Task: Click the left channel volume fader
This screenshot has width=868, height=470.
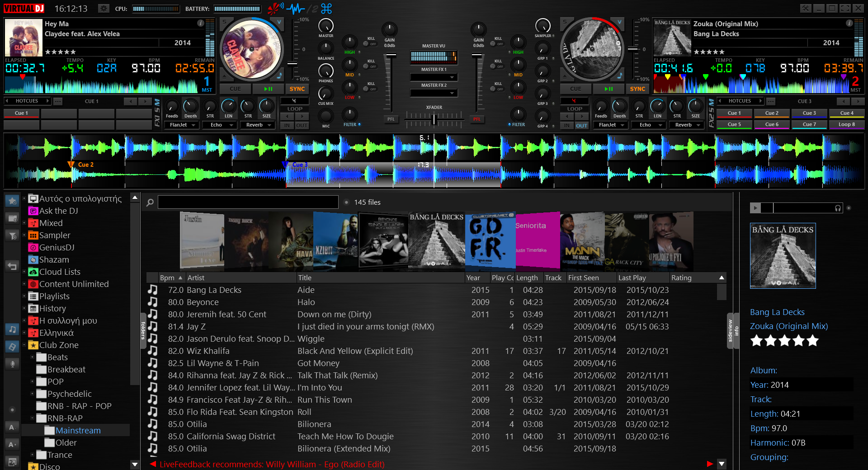Action: [x=391, y=56]
